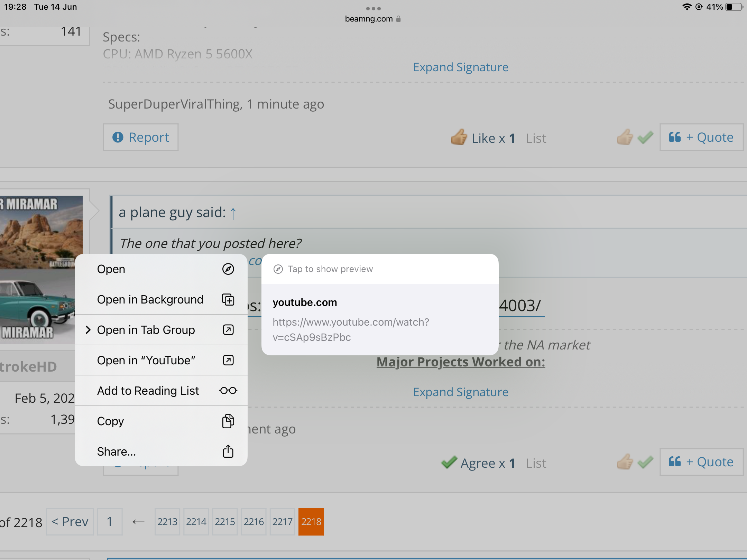Tap the Share arrow-up icon
The width and height of the screenshot is (747, 560).
point(228,451)
